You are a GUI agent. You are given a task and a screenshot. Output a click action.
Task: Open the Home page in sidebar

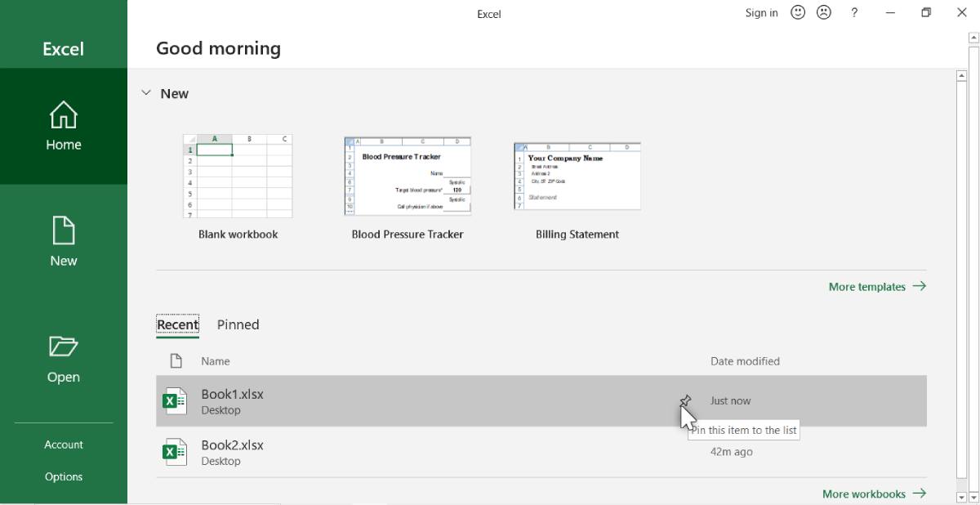click(x=64, y=126)
